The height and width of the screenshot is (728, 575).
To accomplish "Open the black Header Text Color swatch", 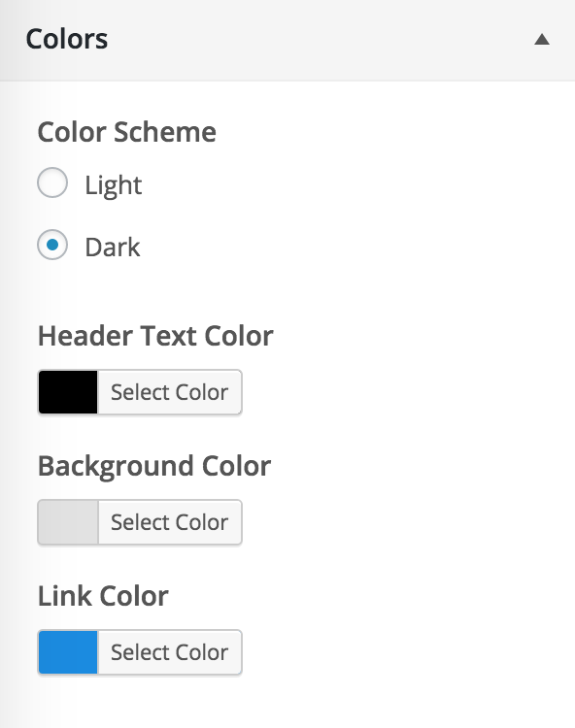I will (68, 392).
